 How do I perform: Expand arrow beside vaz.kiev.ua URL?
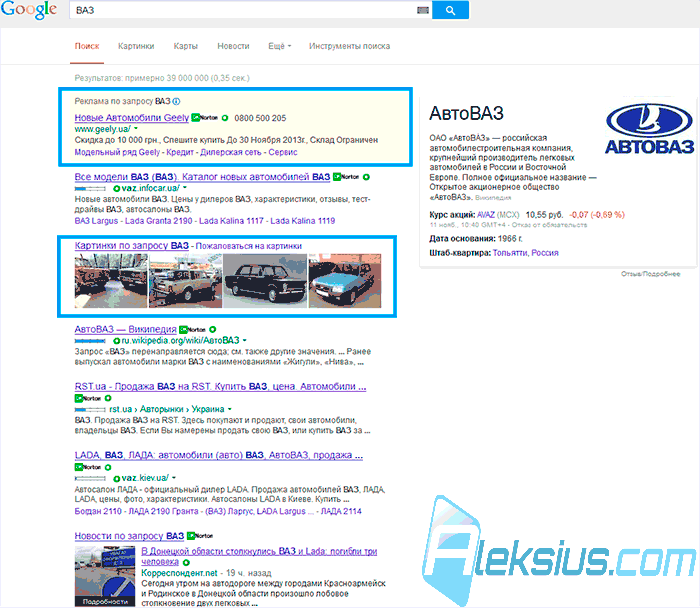tap(174, 478)
